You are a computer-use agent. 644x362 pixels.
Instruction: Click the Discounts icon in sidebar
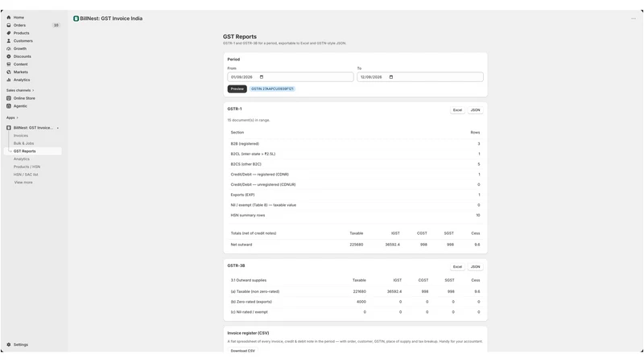[x=9, y=56]
